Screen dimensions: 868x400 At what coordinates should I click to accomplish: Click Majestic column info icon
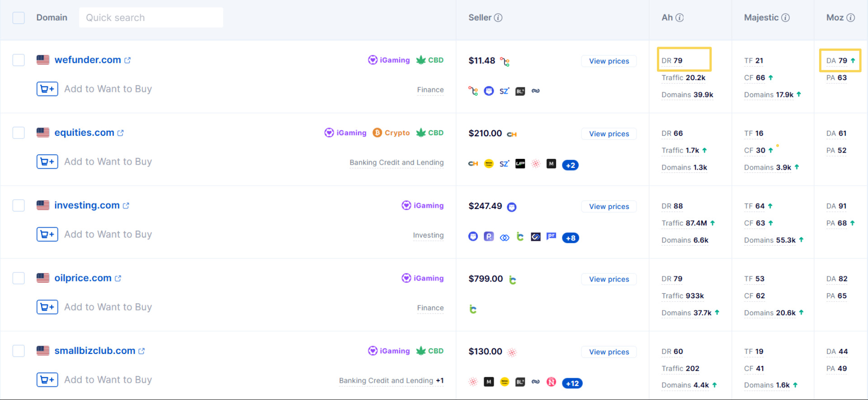coord(786,18)
